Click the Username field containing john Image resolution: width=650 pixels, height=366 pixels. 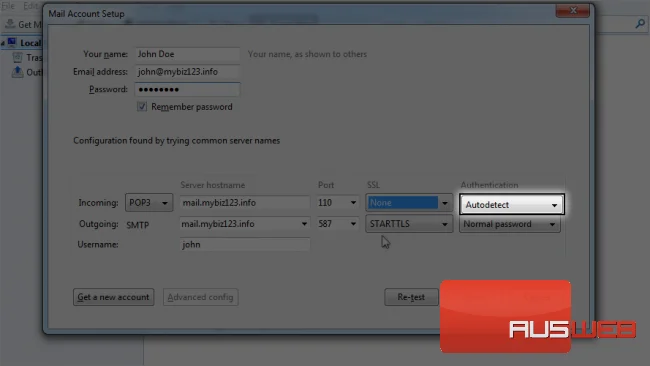(245, 245)
